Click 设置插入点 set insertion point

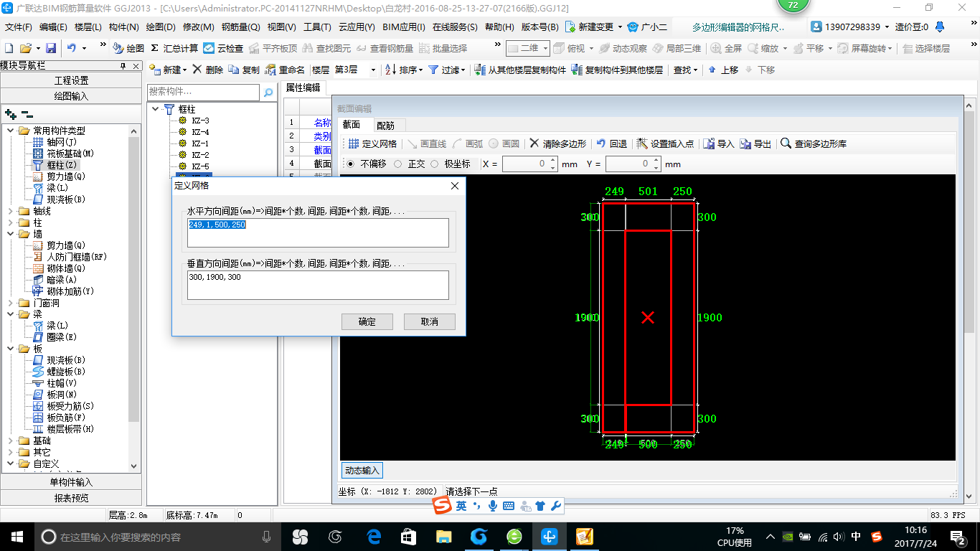(x=665, y=143)
